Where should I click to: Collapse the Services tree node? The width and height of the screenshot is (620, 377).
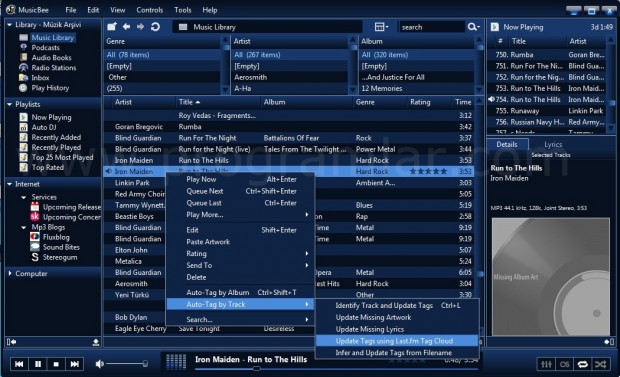tap(24, 197)
